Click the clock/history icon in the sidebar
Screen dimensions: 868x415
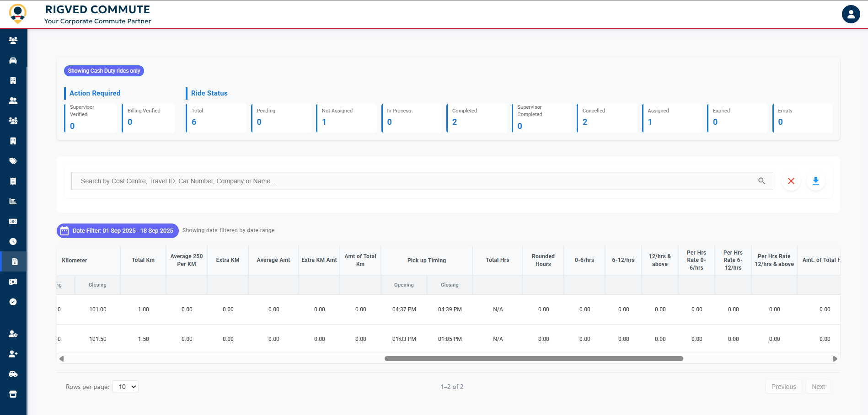13,241
